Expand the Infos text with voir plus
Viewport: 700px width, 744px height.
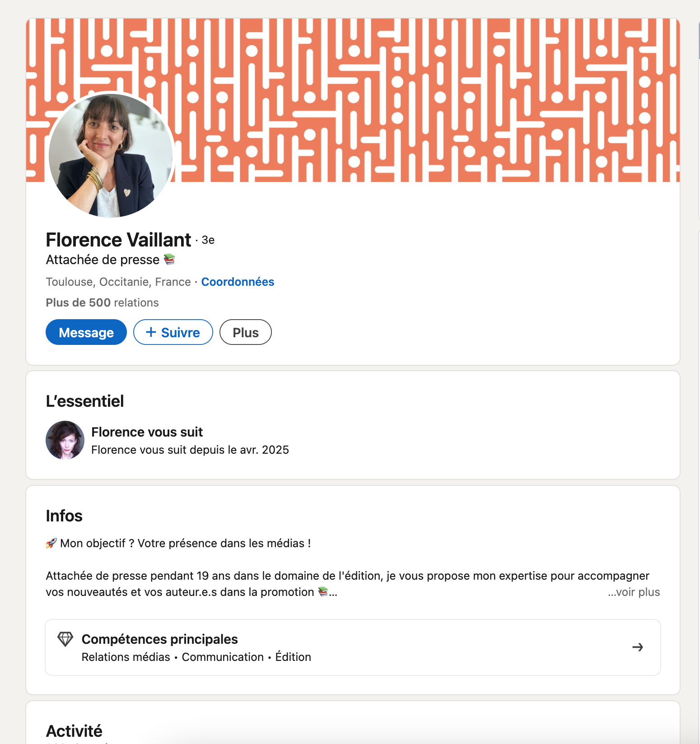point(634,592)
